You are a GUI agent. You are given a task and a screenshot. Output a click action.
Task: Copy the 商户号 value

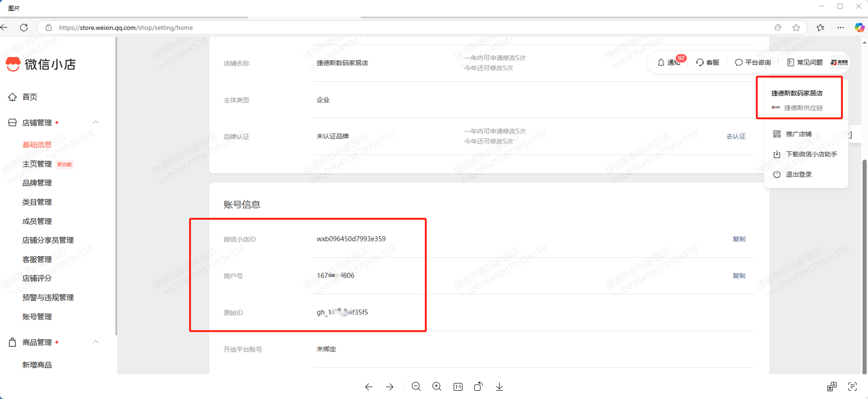point(739,275)
